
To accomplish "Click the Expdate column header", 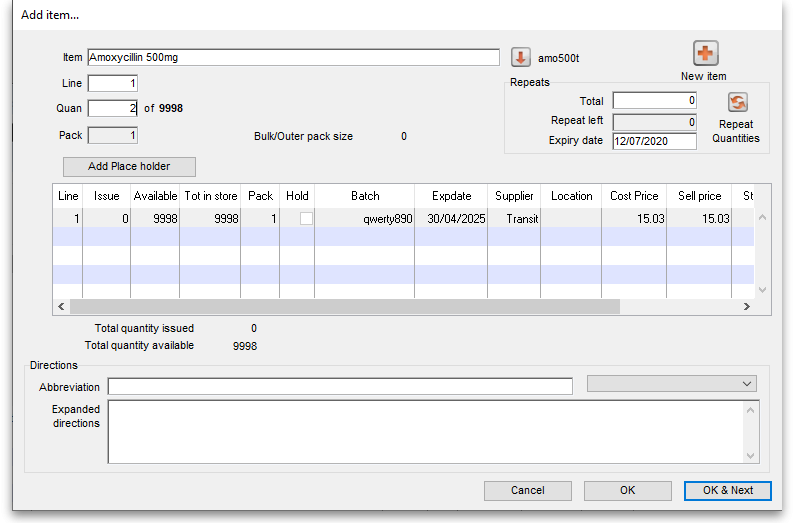I will click(x=451, y=196).
